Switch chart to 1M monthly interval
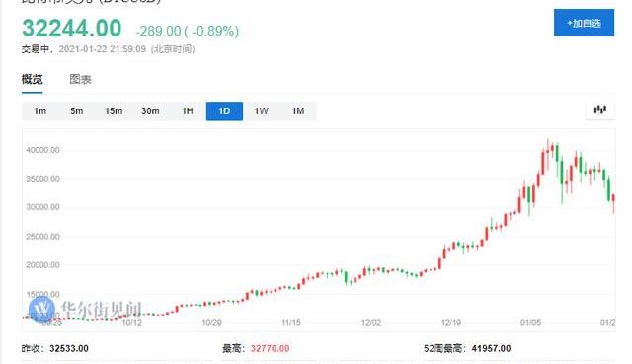Viewport: 632px width, 364px height. tap(298, 111)
